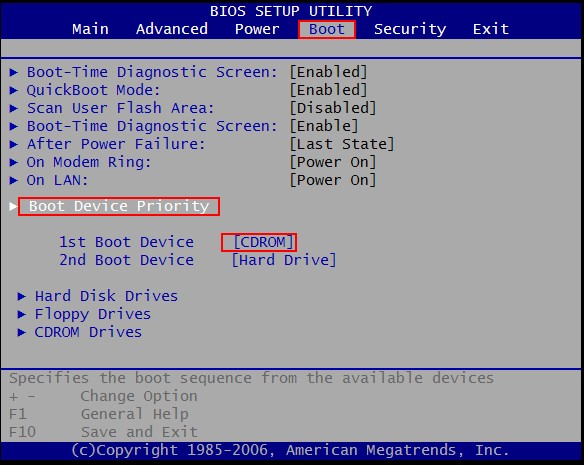Screen dimensions: 584x465
Task: Open the Main tab
Action: click(91, 29)
